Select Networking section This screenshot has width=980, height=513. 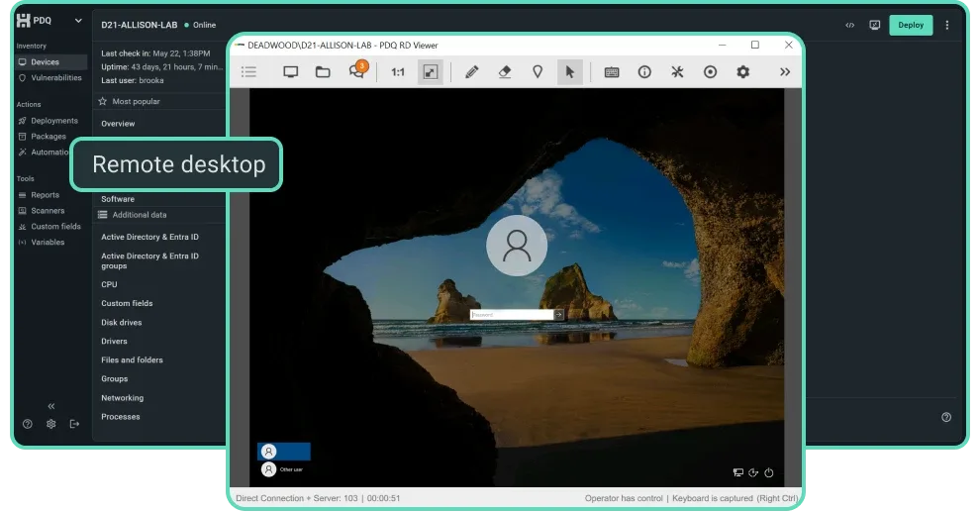[123, 398]
